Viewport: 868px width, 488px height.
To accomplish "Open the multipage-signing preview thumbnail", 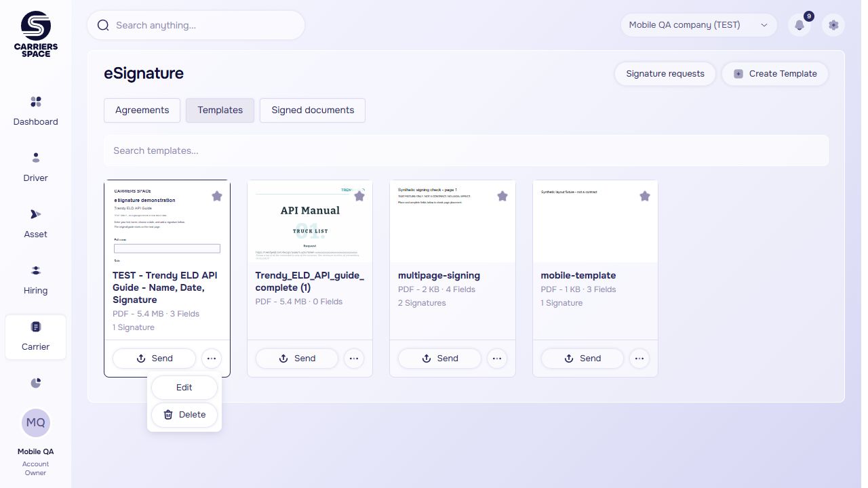I will [453, 222].
